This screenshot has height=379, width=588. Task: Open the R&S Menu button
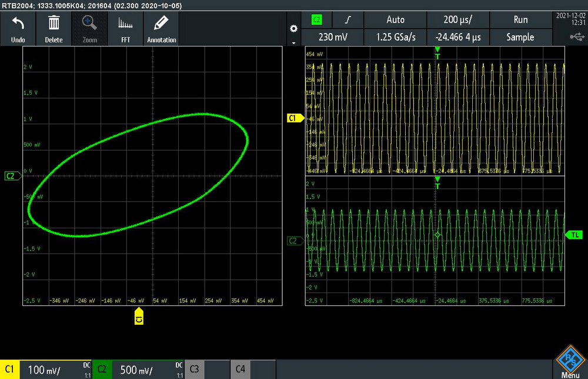[x=570, y=362]
